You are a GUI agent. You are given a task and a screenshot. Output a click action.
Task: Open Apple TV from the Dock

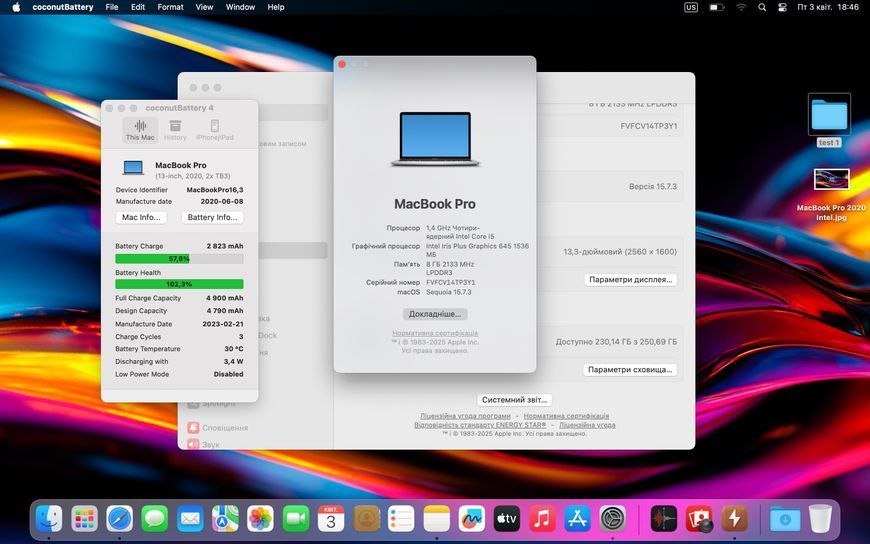click(x=507, y=519)
